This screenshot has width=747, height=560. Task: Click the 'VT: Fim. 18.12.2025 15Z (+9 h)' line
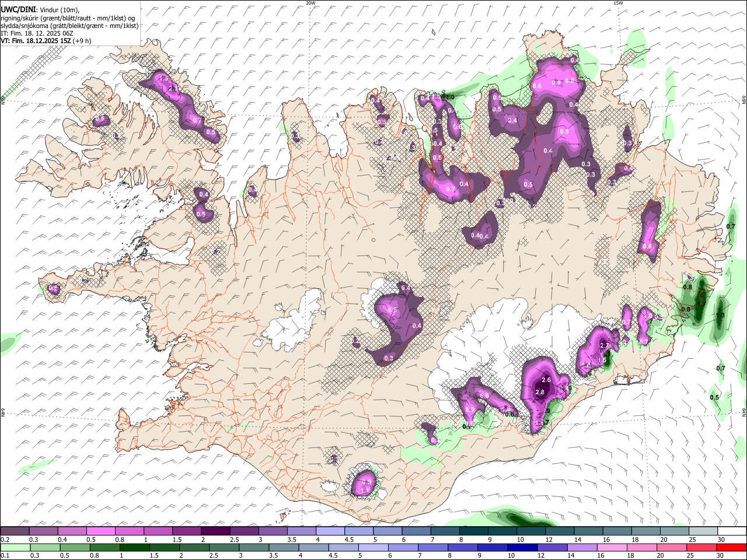pos(46,41)
